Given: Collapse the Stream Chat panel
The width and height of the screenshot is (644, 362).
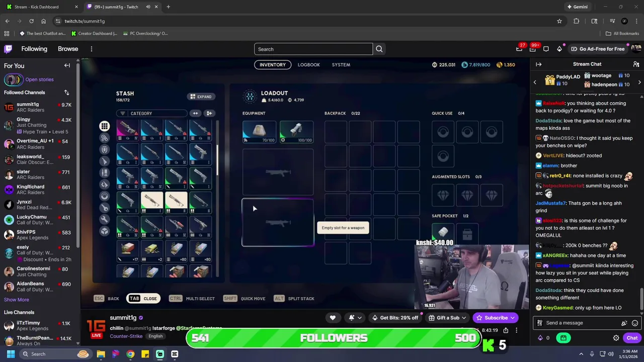Looking at the screenshot, I should click(538, 64).
